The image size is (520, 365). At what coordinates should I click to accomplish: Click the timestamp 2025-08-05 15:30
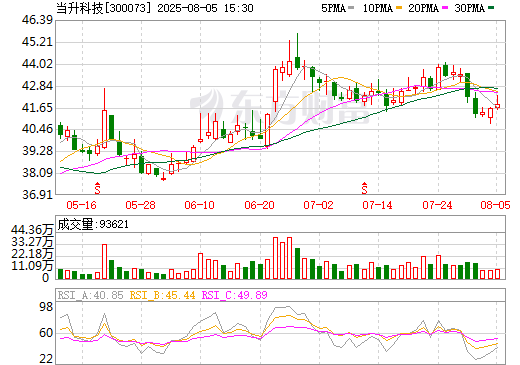click(205, 8)
